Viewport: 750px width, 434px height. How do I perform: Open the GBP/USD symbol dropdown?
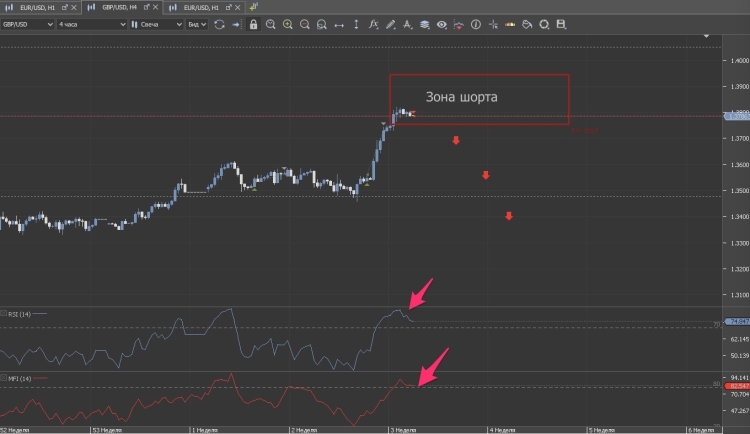click(x=27, y=24)
